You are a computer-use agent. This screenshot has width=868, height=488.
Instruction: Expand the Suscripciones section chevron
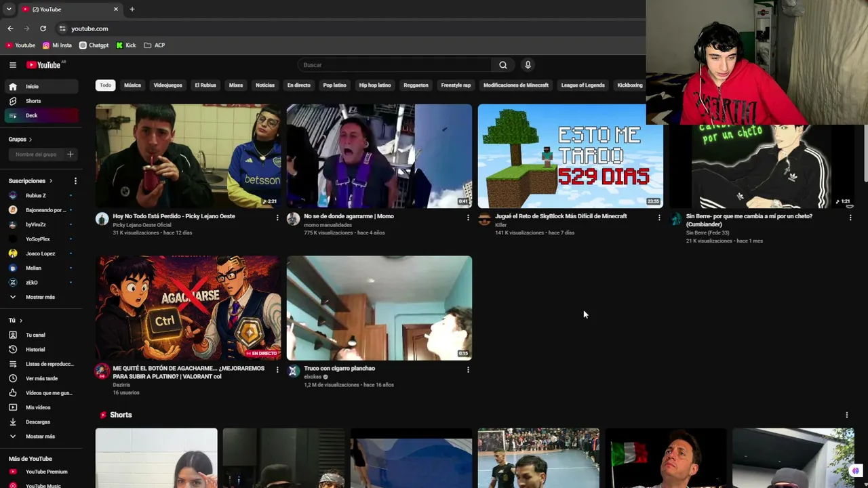(50, 181)
